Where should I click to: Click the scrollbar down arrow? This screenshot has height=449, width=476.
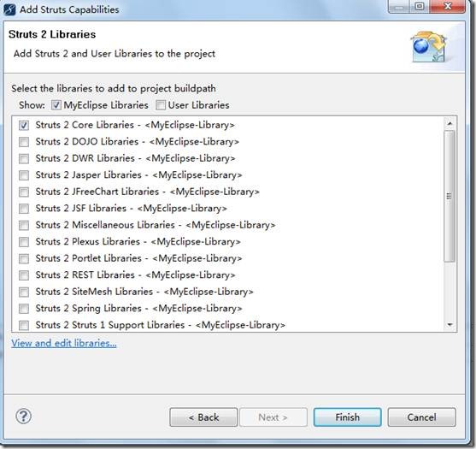click(x=450, y=325)
